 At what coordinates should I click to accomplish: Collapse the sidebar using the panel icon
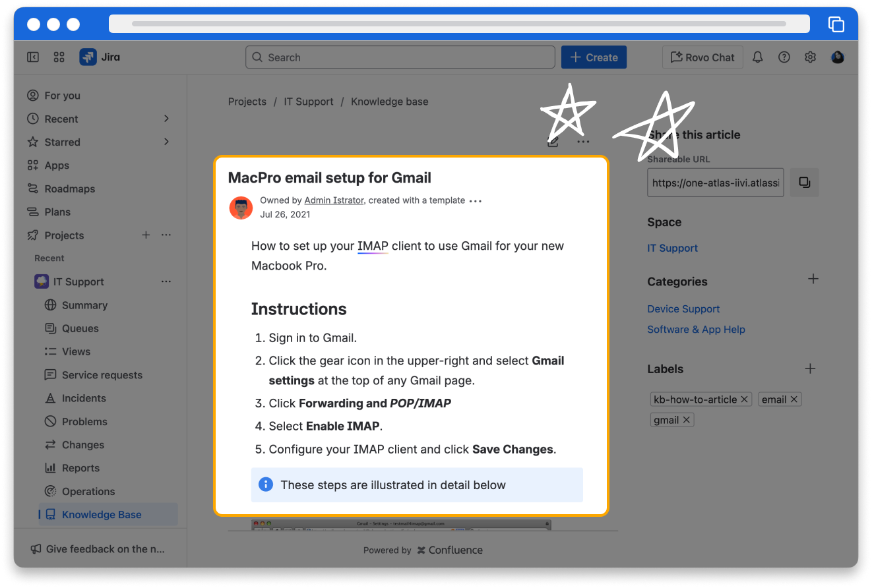point(33,57)
